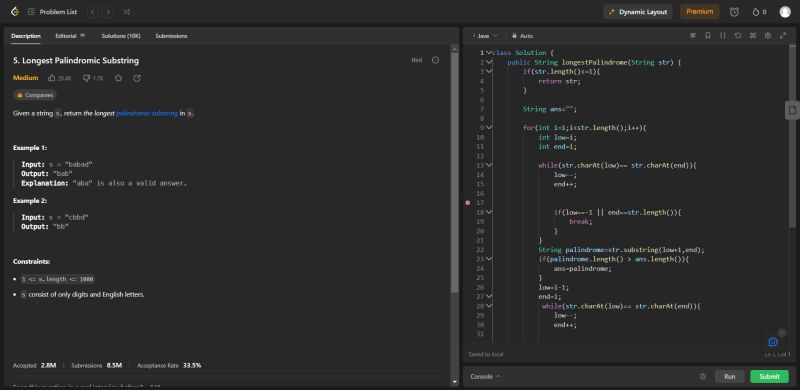Show the Hint for this problem
800x390 pixels.
417,60
